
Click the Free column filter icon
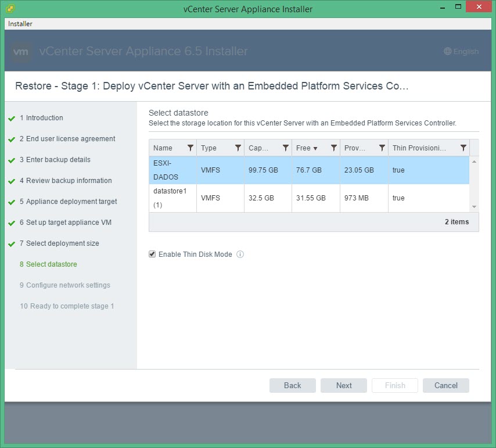[334, 148]
